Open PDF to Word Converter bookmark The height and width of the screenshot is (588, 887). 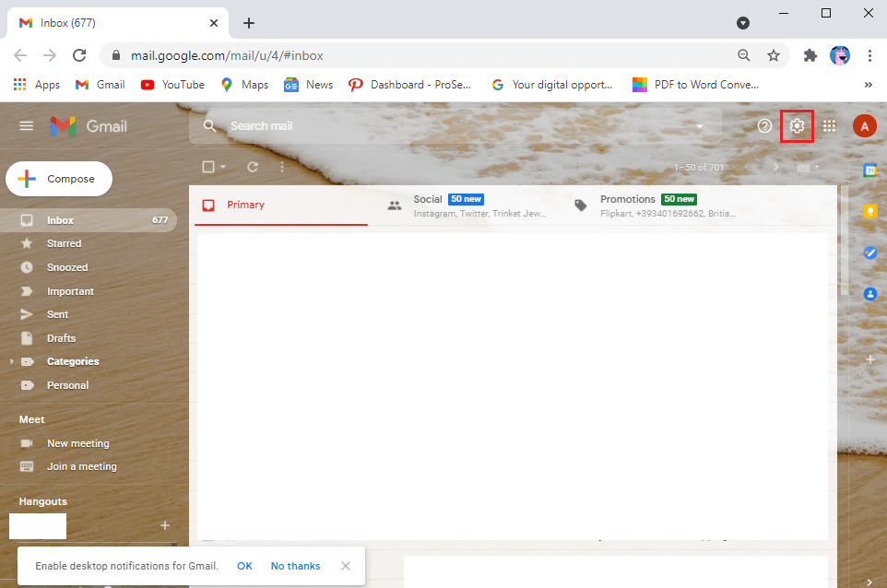click(696, 85)
